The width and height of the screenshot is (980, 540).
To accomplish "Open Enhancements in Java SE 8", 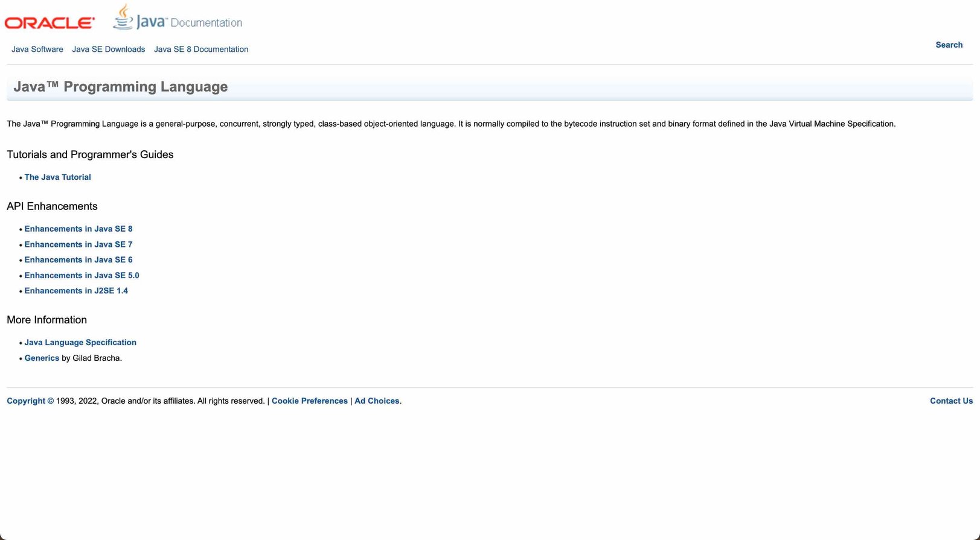I will (x=78, y=229).
